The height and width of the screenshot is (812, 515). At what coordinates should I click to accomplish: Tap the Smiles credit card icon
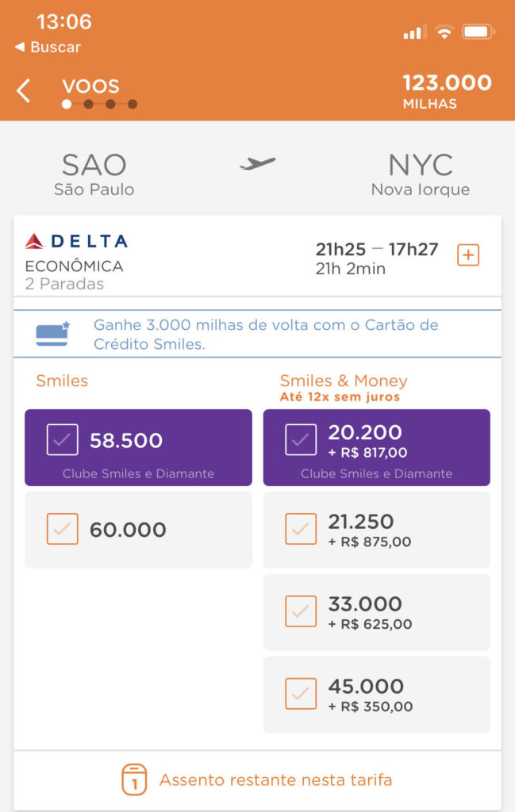pos(52,334)
